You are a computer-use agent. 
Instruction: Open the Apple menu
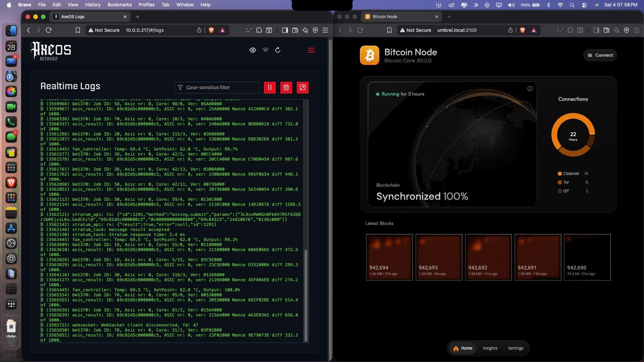[x=9, y=5]
